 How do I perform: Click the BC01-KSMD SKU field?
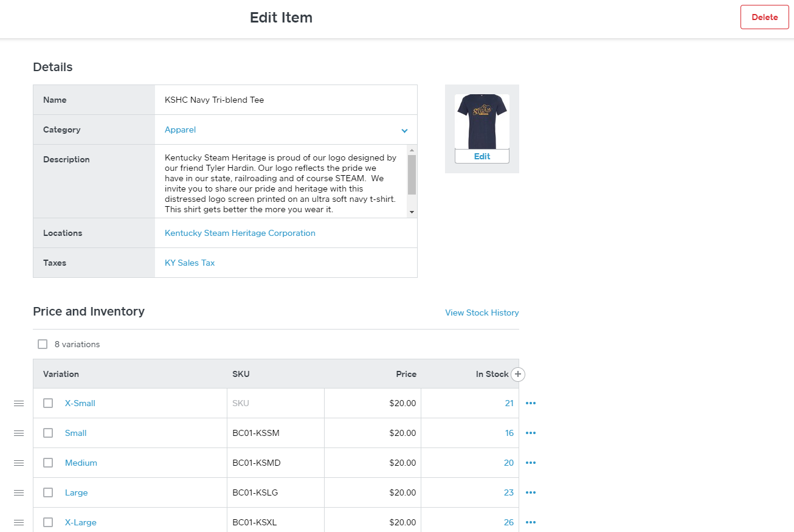pyautogui.click(x=275, y=463)
